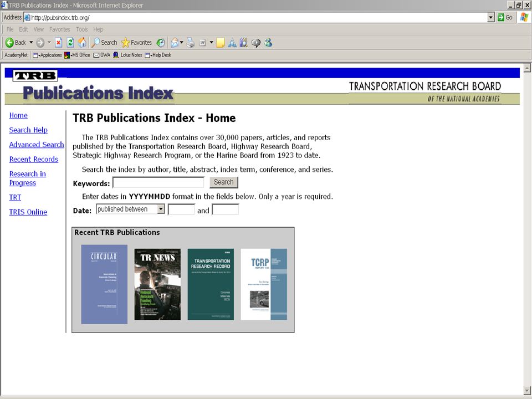The height and width of the screenshot is (399, 532).
Task: Open the Applications links folder
Action: coord(47,55)
